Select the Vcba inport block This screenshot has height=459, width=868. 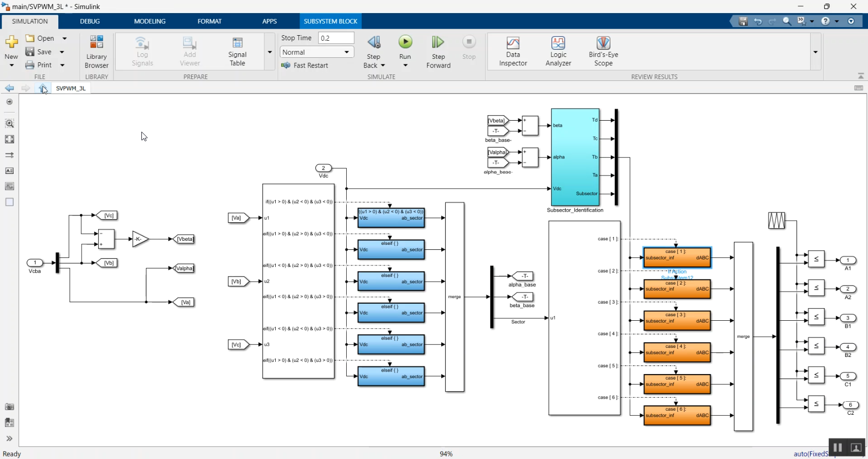(35, 262)
